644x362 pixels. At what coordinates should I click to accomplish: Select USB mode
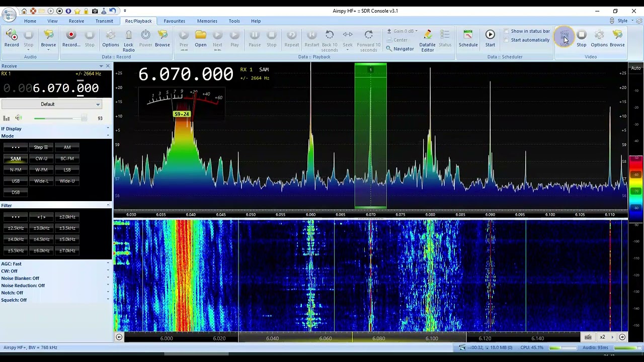coord(16,181)
